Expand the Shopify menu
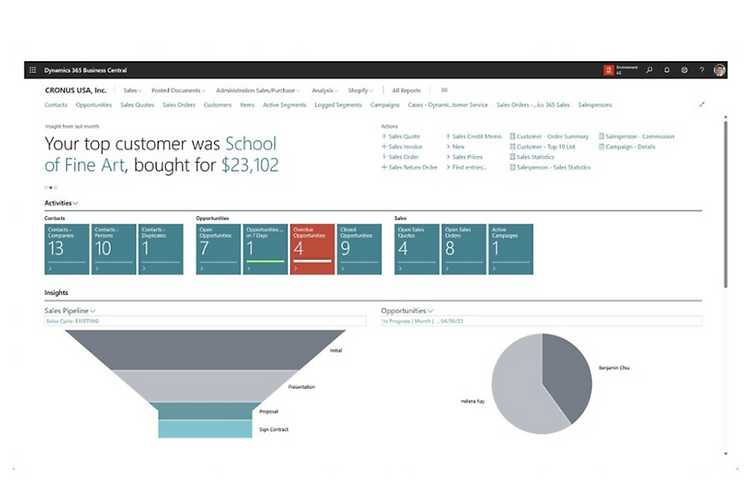 coord(360,90)
